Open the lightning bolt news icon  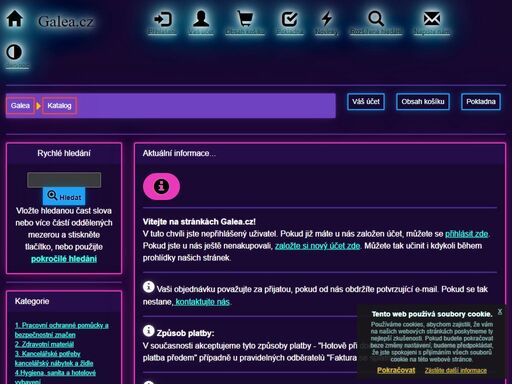click(x=327, y=19)
